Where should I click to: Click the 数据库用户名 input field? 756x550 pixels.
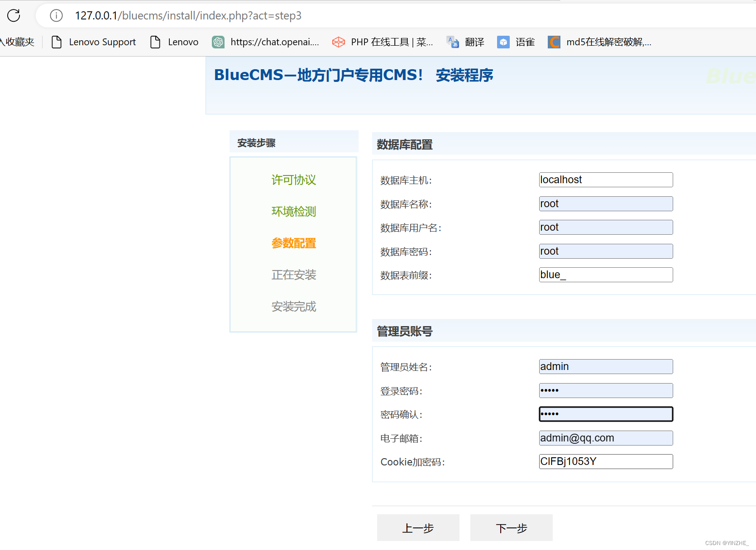(606, 227)
